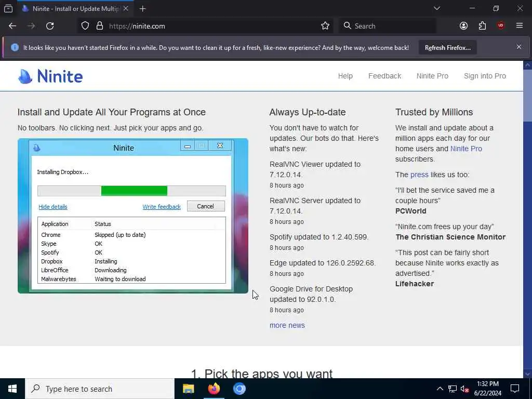Open File Explorer from the taskbar
This screenshot has width=532, height=399.
pos(188,389)
